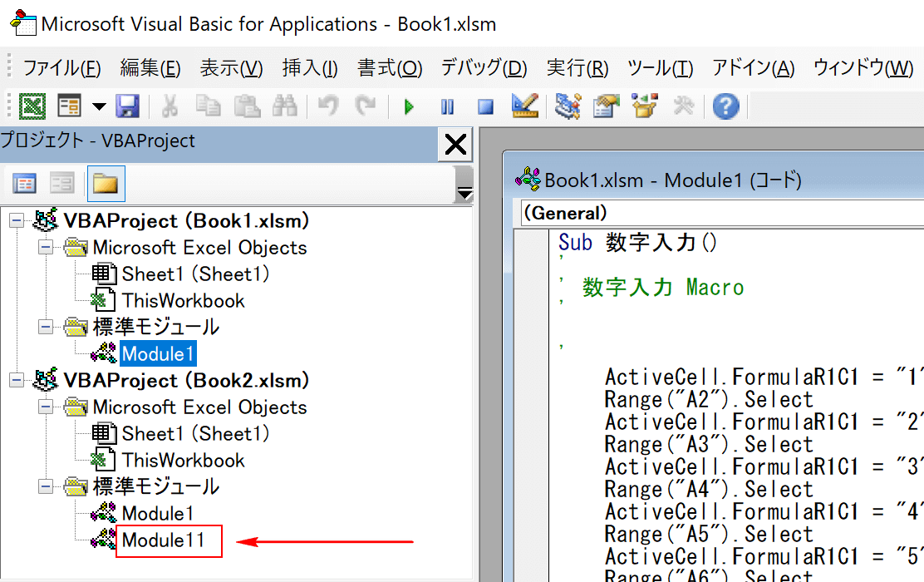Click the Cut scissors icon
The image size is (924, 582).
coord(170,106)
